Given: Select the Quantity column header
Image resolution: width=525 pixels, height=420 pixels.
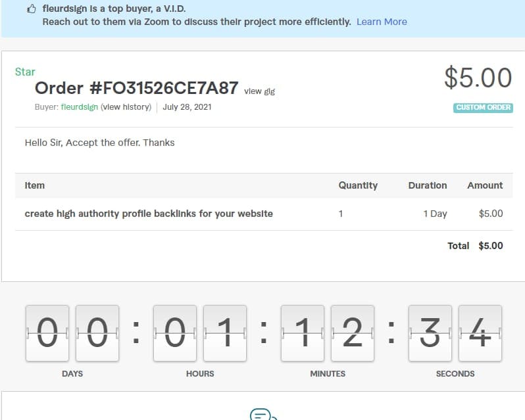Looking at the screenshot, I should 358,185.
